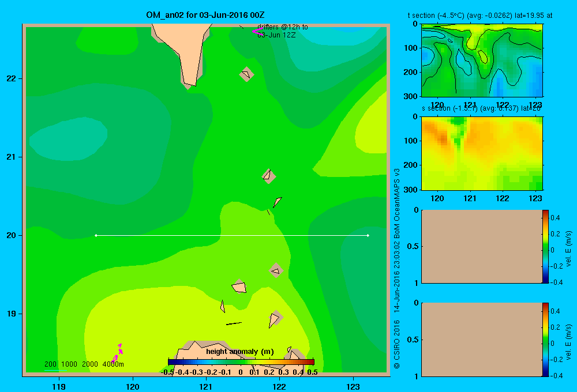Click the left endpoint of the white section line
577x392 pixels.
point(96,235)
